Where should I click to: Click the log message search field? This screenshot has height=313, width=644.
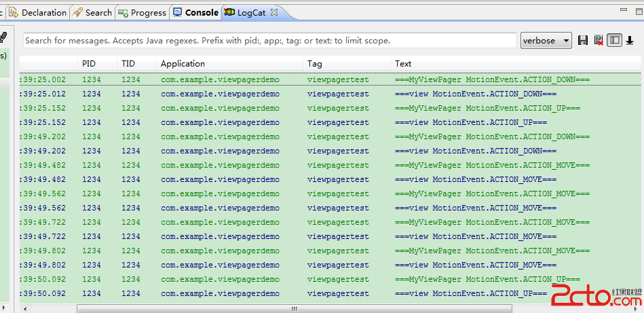click(269, 41)
